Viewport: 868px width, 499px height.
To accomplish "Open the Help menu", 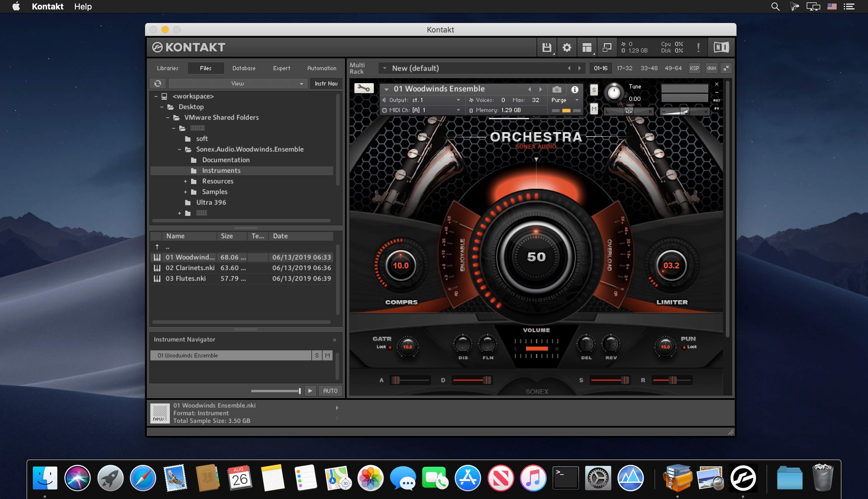I will tap(83, 6).
